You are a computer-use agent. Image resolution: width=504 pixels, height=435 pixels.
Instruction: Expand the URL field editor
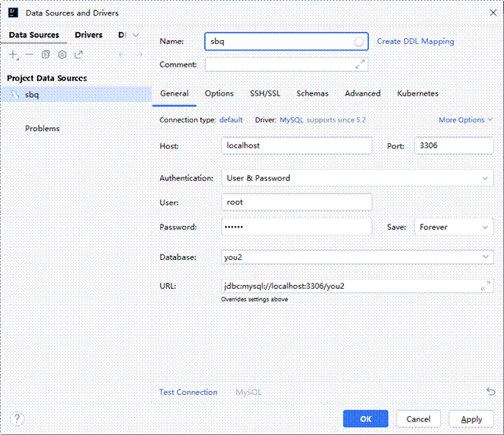point(486,286)
